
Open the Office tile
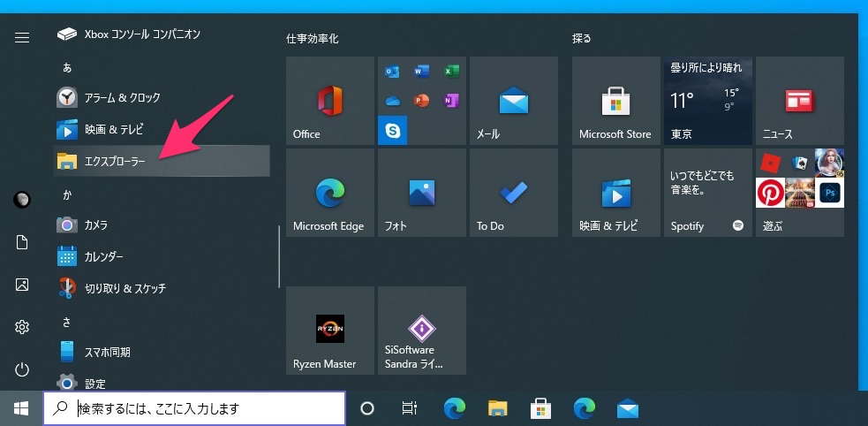pos(330,100)
